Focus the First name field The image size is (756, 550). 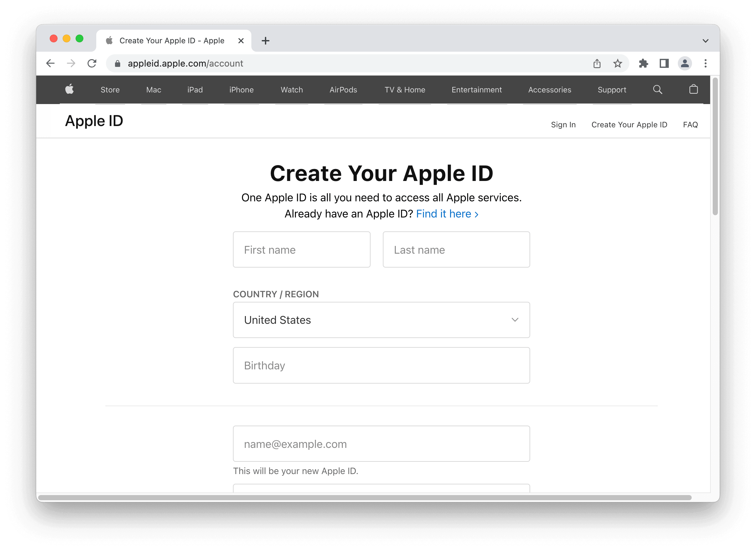pos(302,250)
